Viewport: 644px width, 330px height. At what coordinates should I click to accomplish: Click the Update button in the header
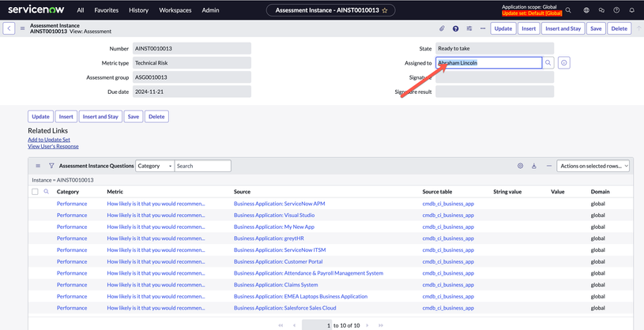(503, 28)
